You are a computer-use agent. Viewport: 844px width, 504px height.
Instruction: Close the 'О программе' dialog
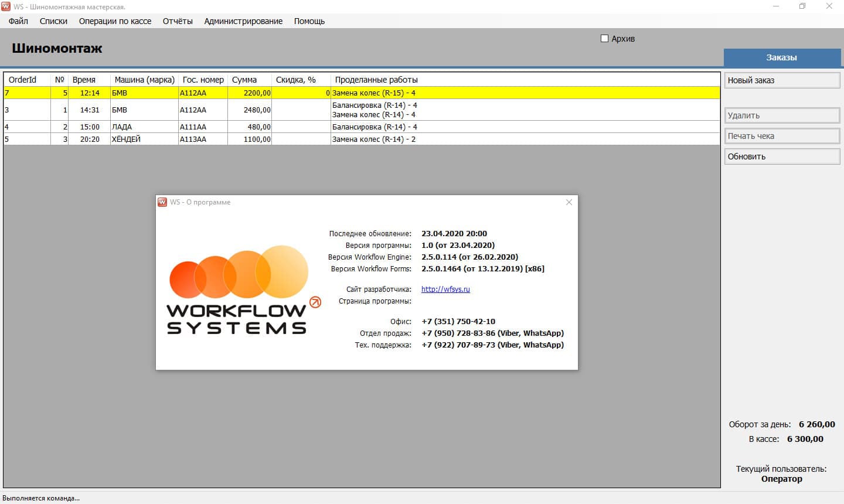tap(569, 202)
